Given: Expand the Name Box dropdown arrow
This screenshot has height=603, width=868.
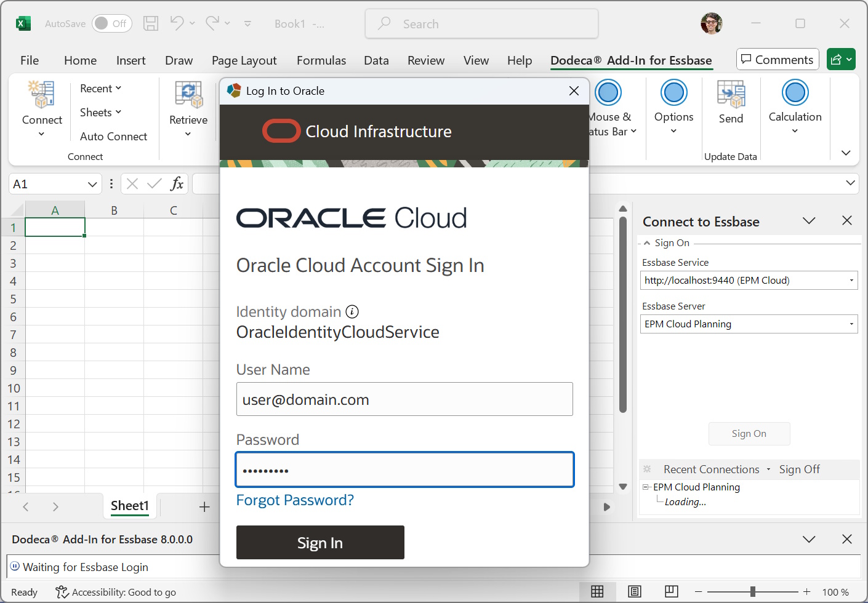Looking at the screenshot, I should click(92, 184).
